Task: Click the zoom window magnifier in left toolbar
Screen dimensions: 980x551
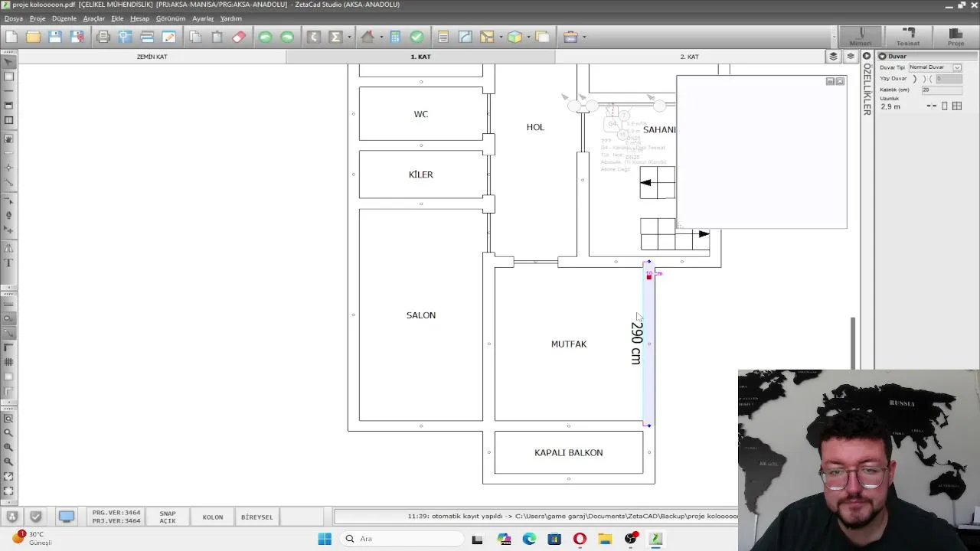Action: coord(9,419)
